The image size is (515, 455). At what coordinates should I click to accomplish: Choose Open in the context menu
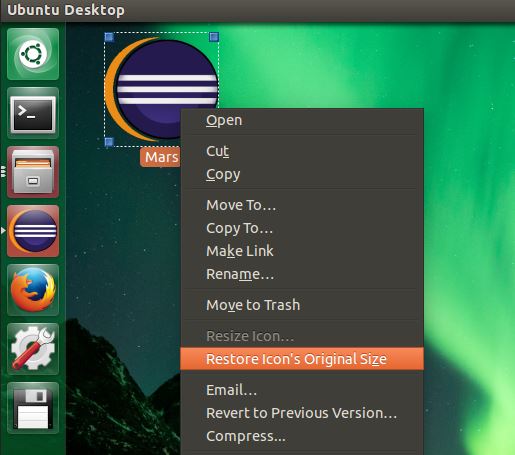pos(302,120)
